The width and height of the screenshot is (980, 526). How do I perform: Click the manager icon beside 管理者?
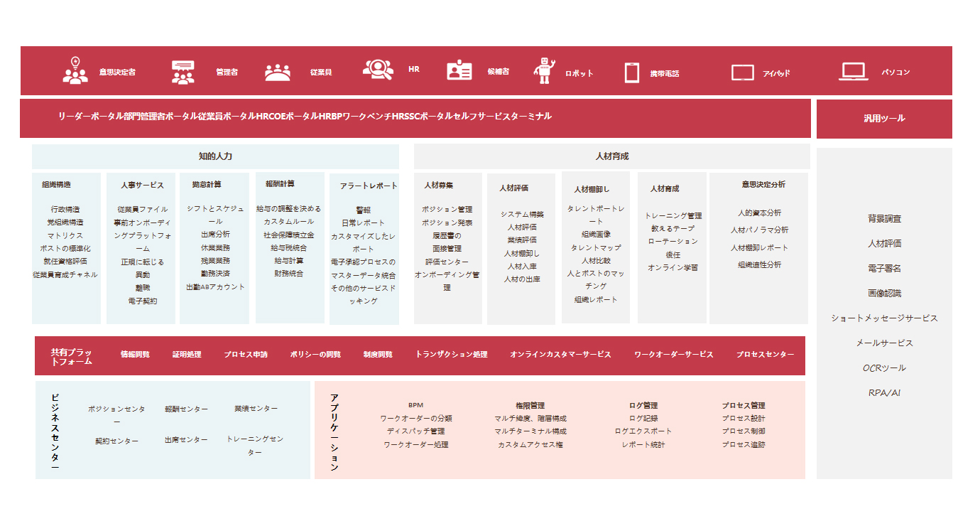coord(183,72)
